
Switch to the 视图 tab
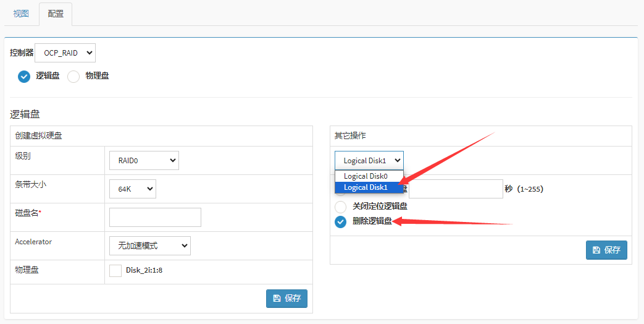21,14
